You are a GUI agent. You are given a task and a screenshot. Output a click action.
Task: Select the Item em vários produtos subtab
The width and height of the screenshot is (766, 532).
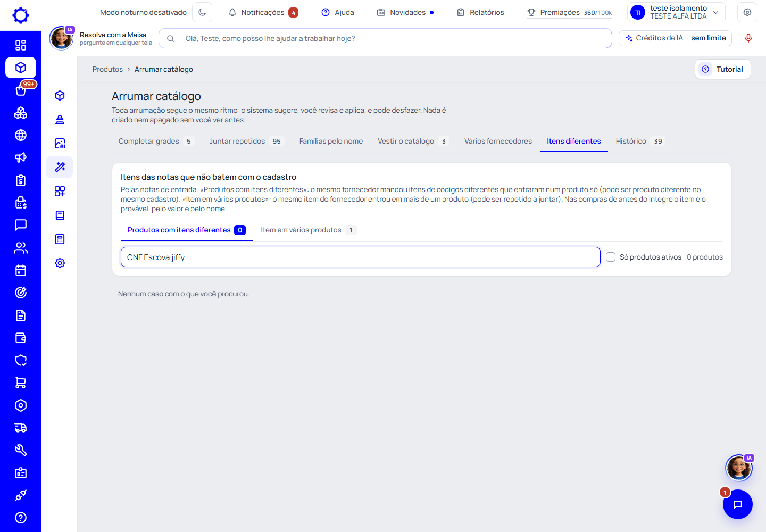point(308,230)
